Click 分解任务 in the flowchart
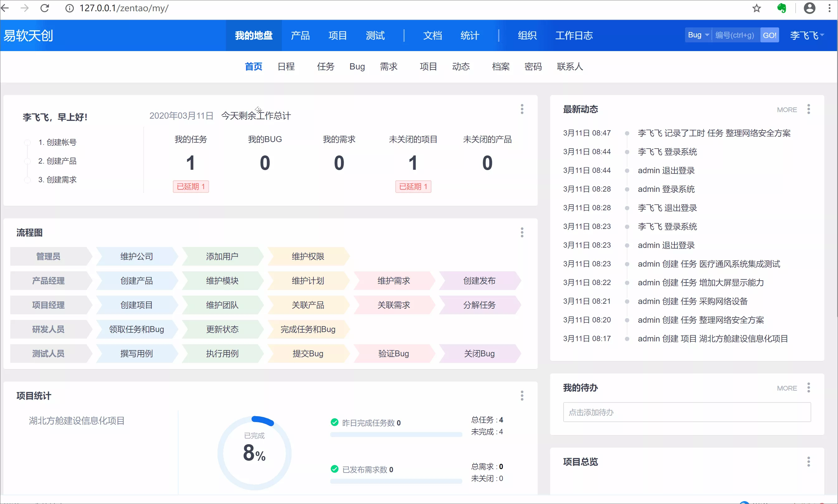Image resolution: width=838 pixels, height=504 pixels. coord(479,305)
